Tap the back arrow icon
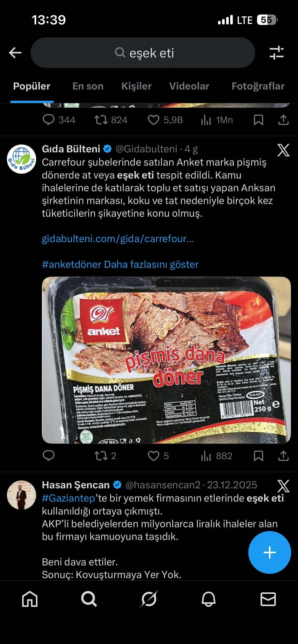 [15, 53]
